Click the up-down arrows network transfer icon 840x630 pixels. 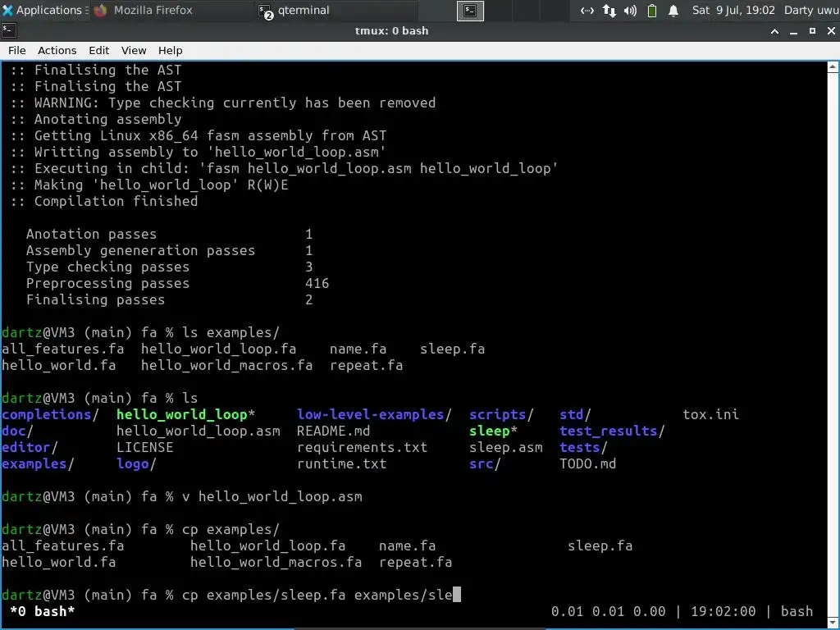click(x=609, y=11)
